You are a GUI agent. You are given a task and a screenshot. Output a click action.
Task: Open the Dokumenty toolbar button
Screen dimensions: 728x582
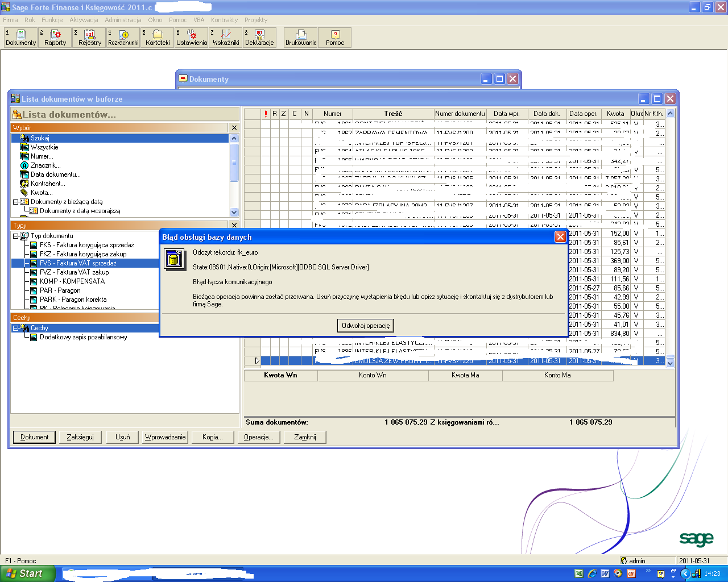[20, 38]
